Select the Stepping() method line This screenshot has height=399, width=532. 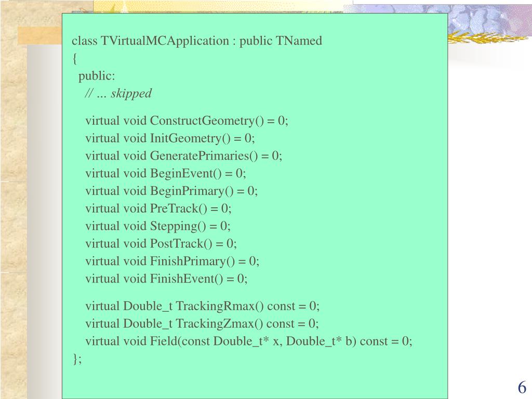click(158, 227)
